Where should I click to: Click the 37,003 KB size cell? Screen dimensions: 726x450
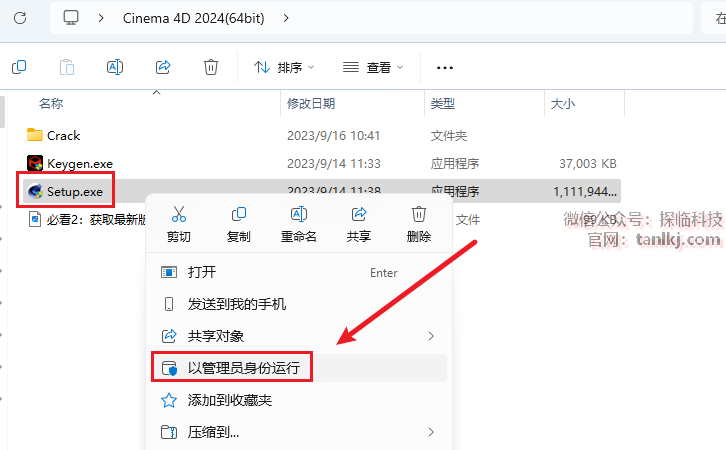click(588, 164)
